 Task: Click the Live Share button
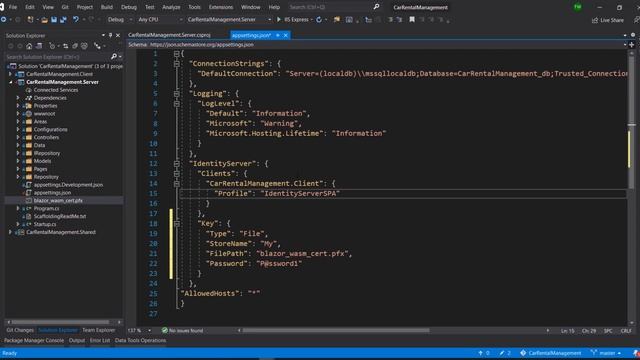pyautogui.click(x=608, y=20)
